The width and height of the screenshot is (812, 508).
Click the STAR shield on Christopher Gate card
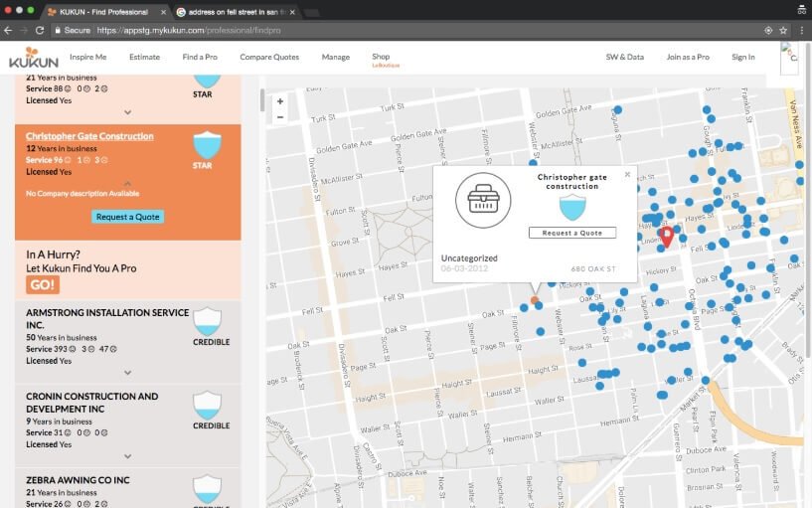click(207, 145)
